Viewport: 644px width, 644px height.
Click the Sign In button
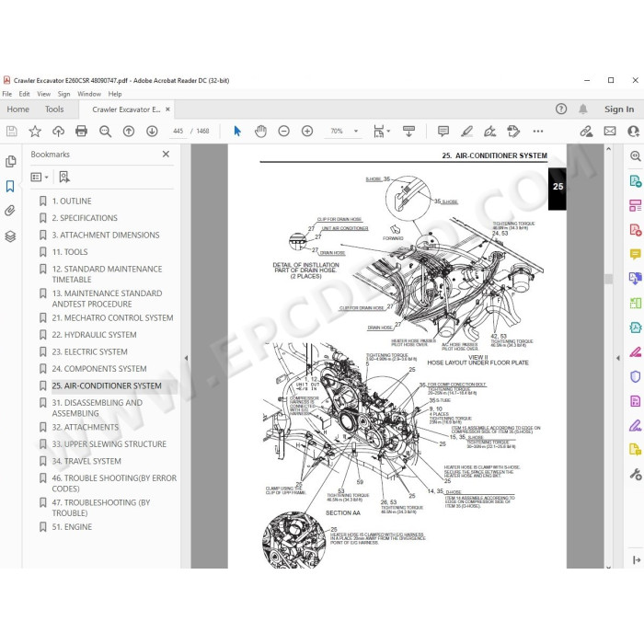(x=619, y=109)
